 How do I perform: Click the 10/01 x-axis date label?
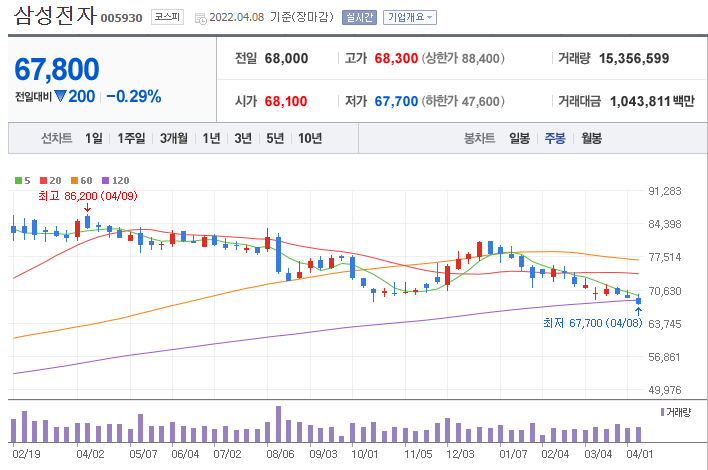click(x=365, y=454)
